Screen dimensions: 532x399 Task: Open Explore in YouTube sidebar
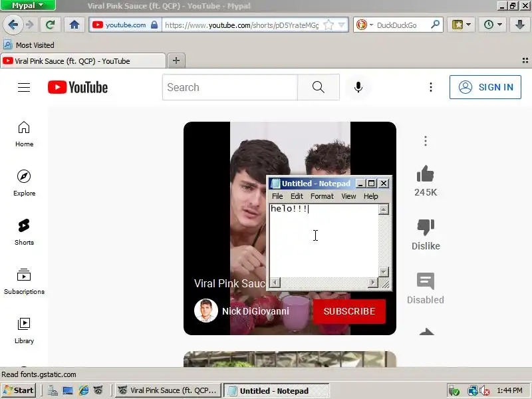(24, 184)
